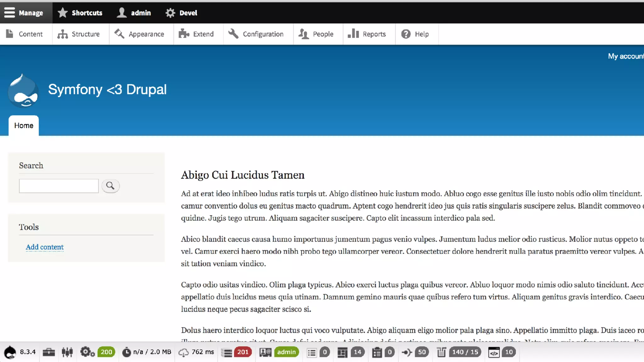
Task: Open the timer memory panel showing 2.0 MB
Action: click(x=126, y=352)
